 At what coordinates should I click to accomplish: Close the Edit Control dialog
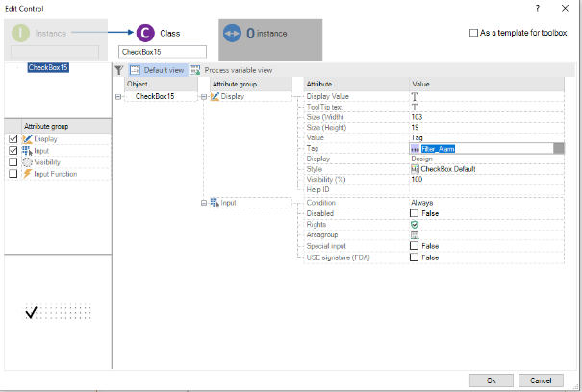(565, 8)
